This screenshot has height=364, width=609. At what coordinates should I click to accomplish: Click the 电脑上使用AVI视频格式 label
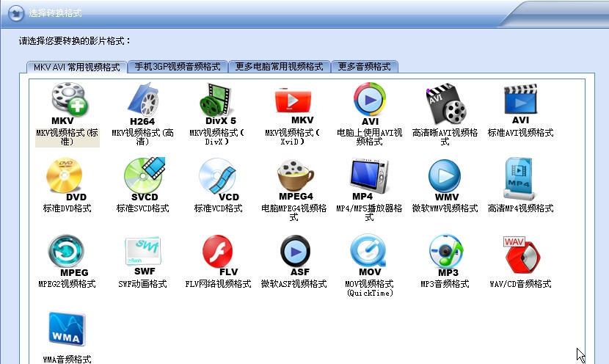click(369, 137)
